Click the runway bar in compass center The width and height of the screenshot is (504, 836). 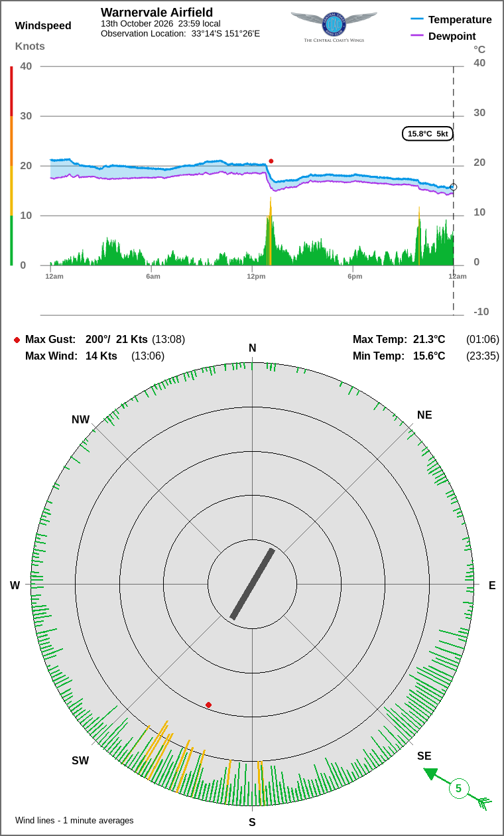pyautogui.click(x=252, y=584)
